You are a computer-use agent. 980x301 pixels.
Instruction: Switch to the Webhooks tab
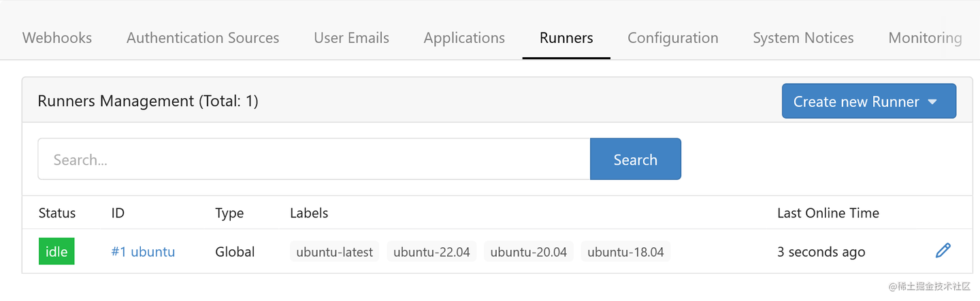pos(57,38)
